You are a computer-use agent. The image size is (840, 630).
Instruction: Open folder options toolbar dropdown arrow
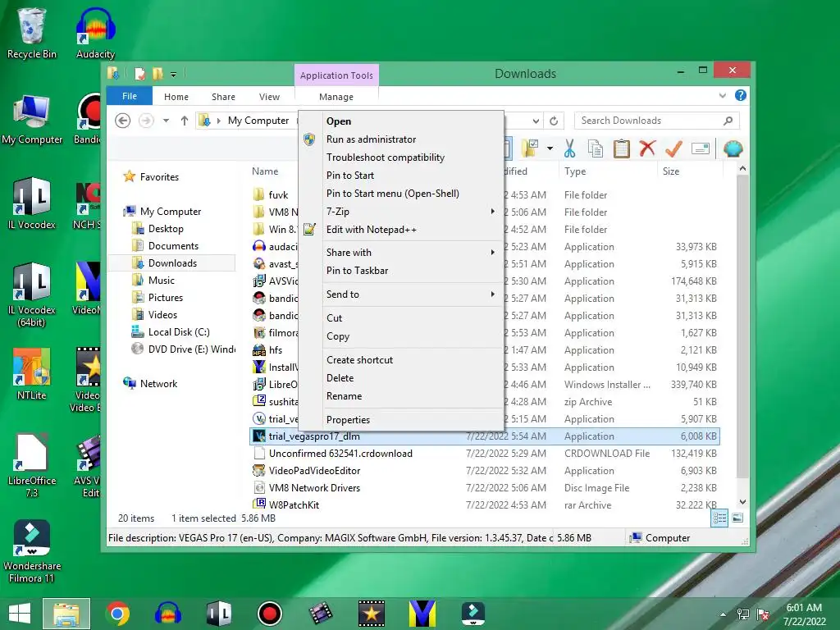click(550, 148)
